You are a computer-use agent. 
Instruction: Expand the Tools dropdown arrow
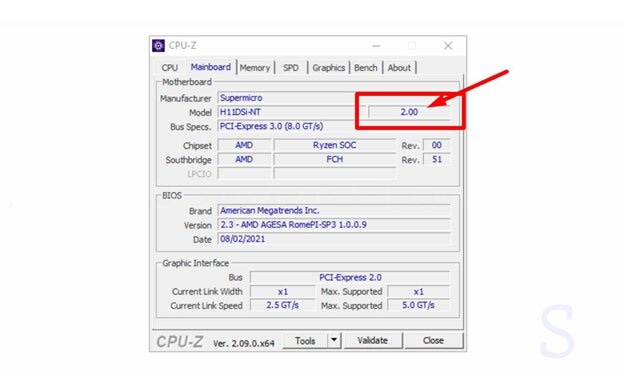[334, 340]
